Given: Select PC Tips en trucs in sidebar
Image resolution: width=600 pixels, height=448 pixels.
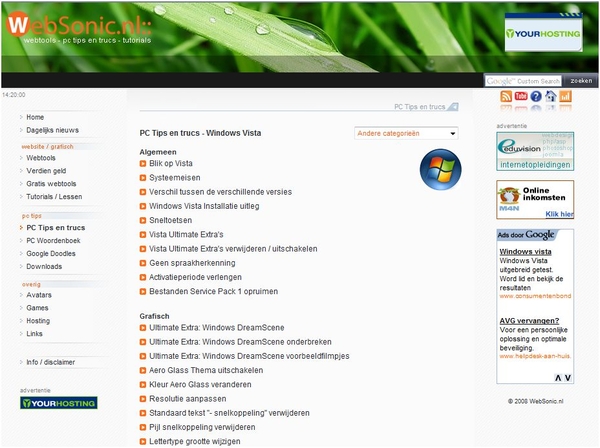Looking at the screenshot, I should (55, 228).
